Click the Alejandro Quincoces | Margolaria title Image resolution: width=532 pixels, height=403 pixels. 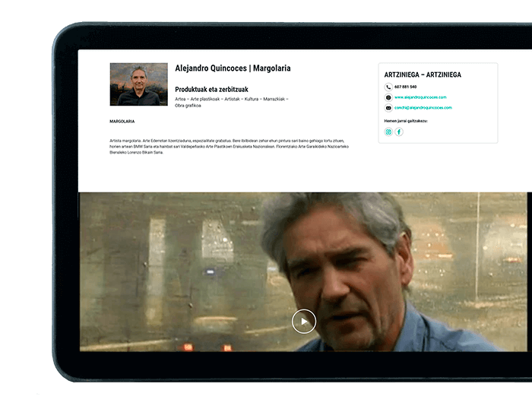233,68
